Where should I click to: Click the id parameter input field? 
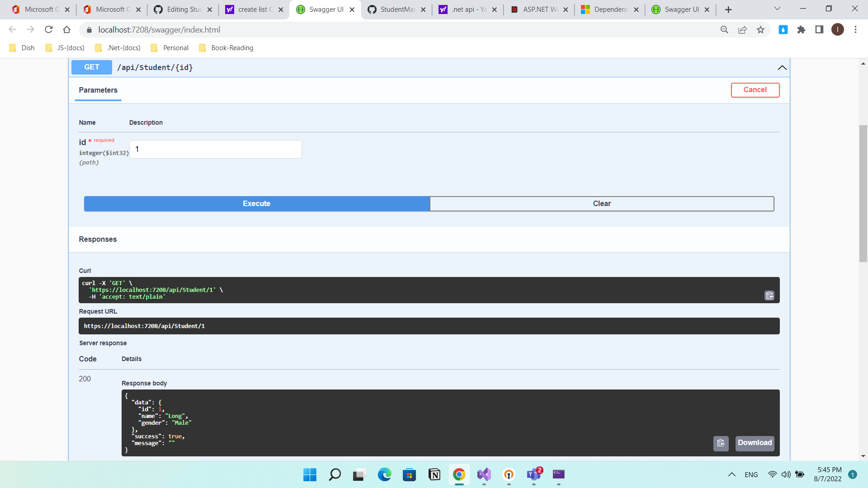click(216, 149)
